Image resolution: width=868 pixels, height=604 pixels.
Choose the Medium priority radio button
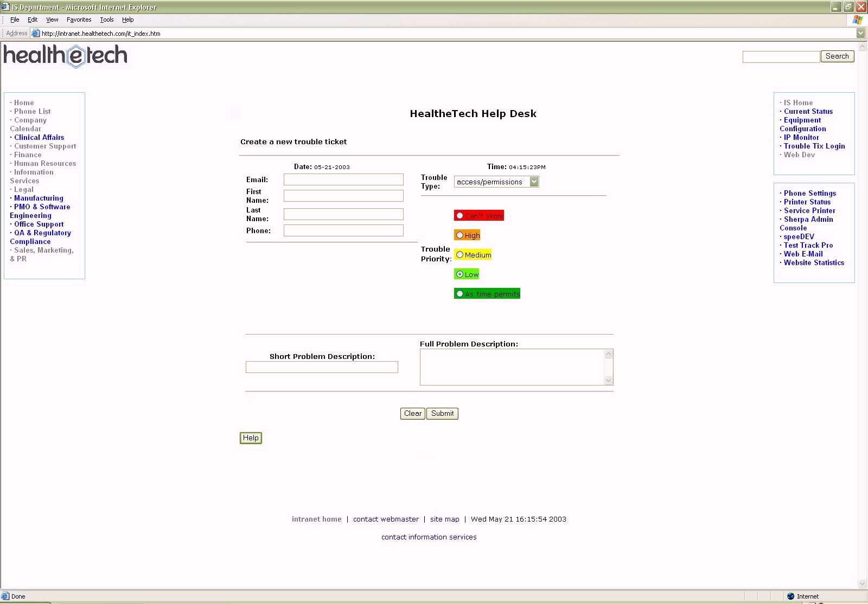click(x=459, y=255)
